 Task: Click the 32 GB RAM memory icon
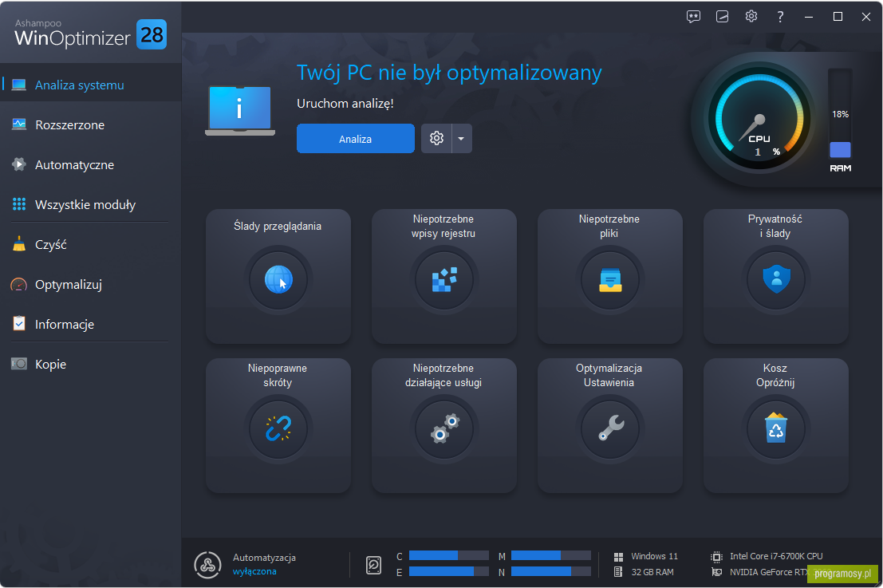tap(618, 572)
